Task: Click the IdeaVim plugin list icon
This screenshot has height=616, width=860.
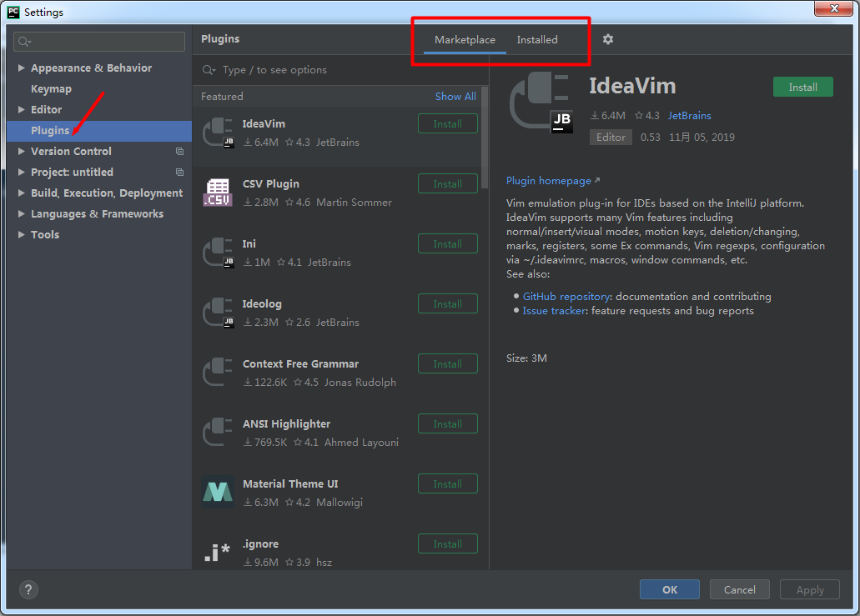Action: pos(218,133)
